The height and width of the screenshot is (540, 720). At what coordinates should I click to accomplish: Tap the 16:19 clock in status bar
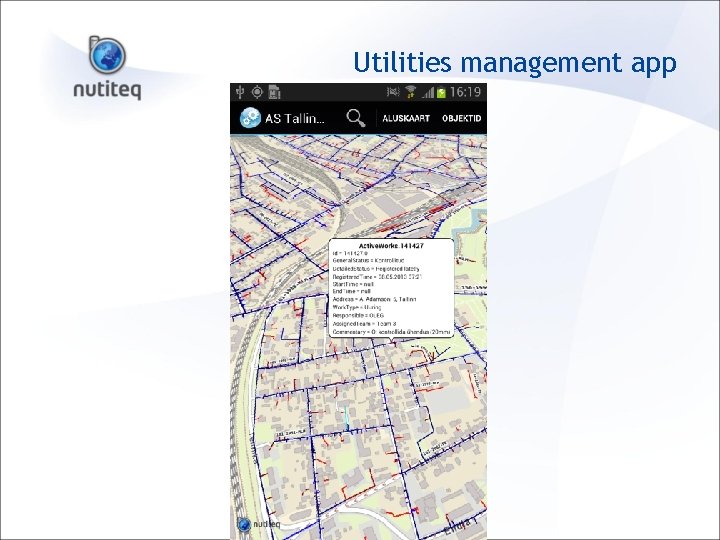(x=465, y=92)
